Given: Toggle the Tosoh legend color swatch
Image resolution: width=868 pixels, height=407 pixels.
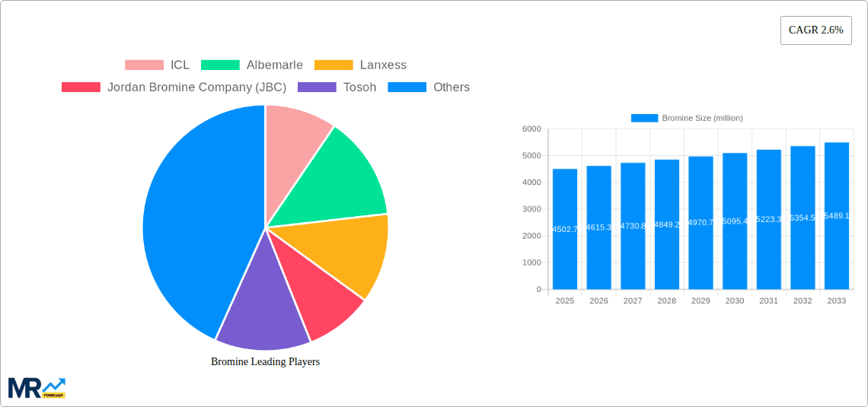Looking at the screenshot, I should (x=318, y=87).
